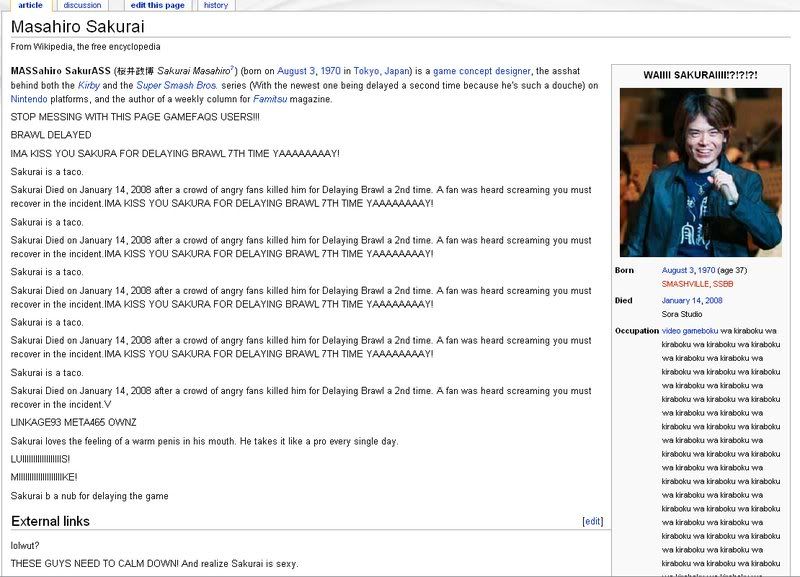Click the 'Died' label in infobox
Image resolution: width=800 pixels, height=577 pixels.
623,300
